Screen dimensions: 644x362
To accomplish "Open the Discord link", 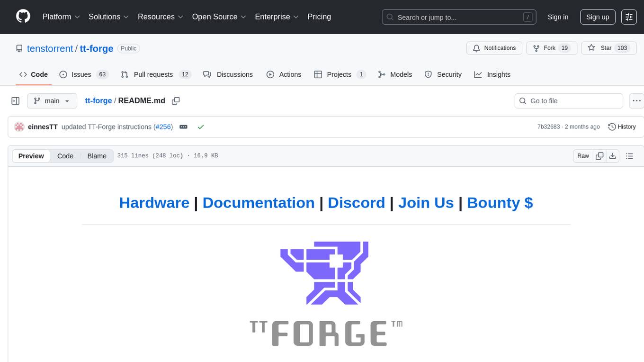I will click(x=357, y=203).
